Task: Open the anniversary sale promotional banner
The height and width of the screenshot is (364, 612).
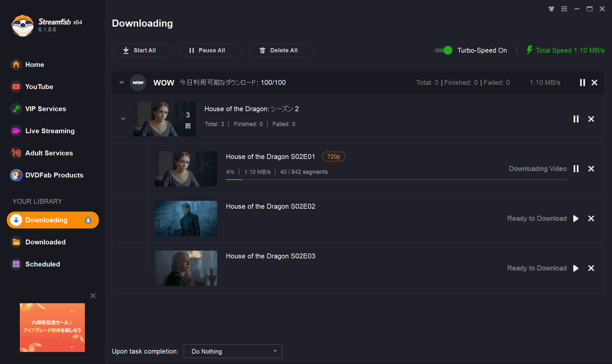Action: 52,328
